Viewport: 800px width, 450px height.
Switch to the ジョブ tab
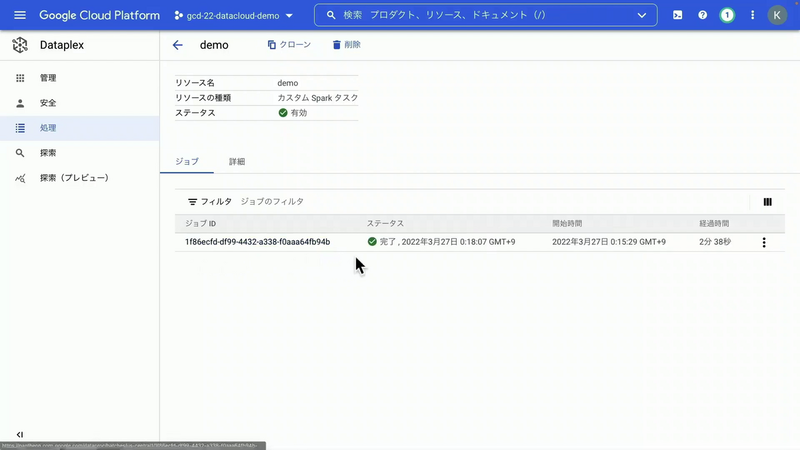coord(187,162)
